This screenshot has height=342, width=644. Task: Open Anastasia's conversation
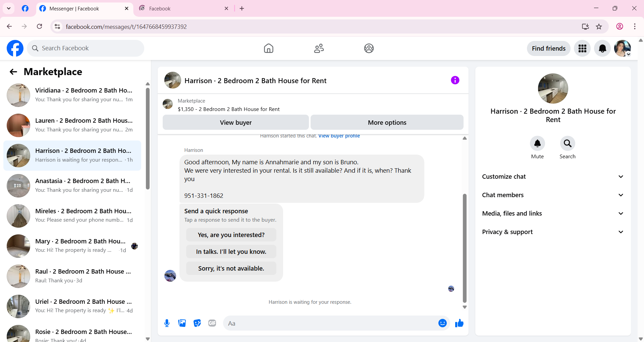pos(72,186)
